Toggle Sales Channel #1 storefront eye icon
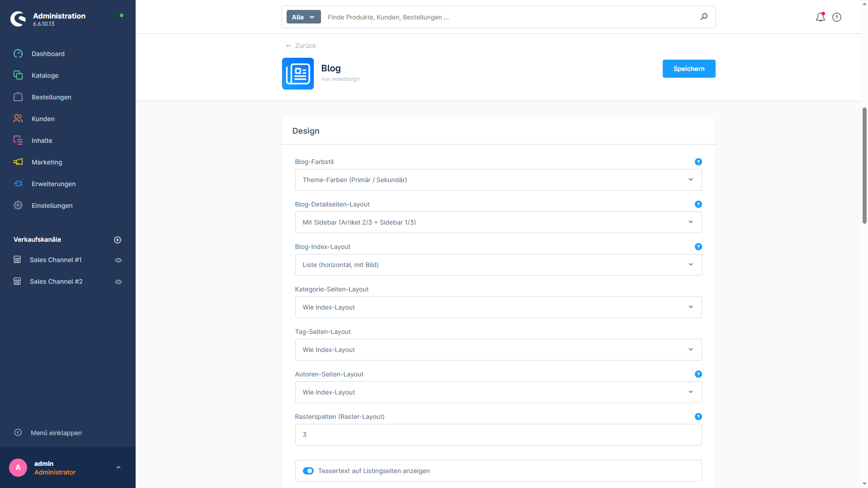This screenshot has width=868, height=488. pyautogui.click(x=118, y=260)
